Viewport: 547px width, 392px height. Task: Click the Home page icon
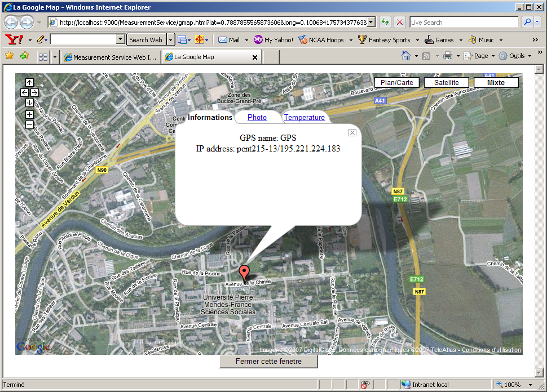pyautogui.click(x=405, y=56)
